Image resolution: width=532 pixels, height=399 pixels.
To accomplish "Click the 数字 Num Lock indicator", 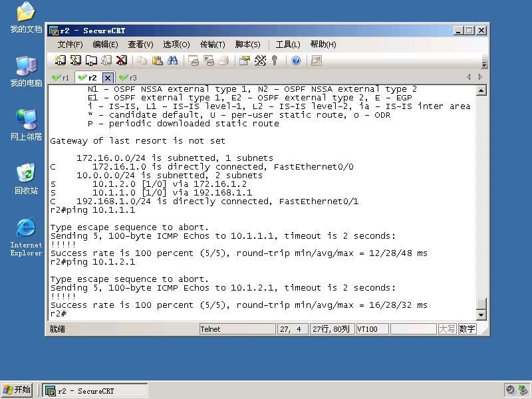I will [x=467, y=329].
